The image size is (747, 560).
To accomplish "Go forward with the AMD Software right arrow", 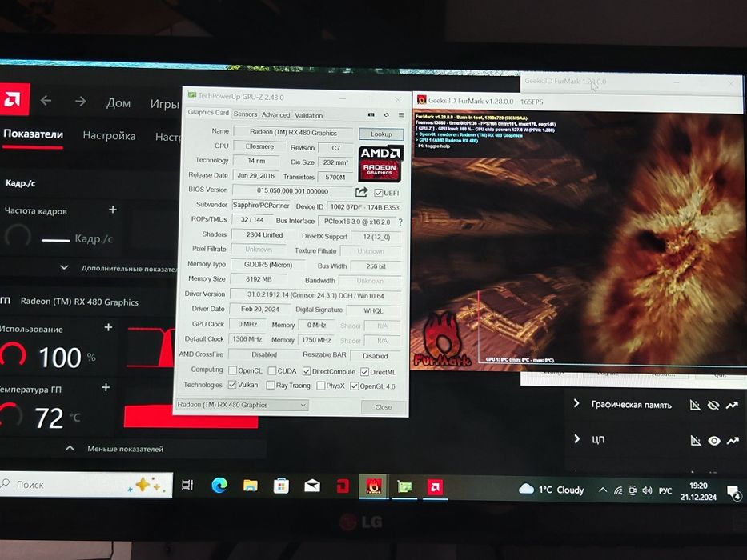I will click(x=81, y=101).
